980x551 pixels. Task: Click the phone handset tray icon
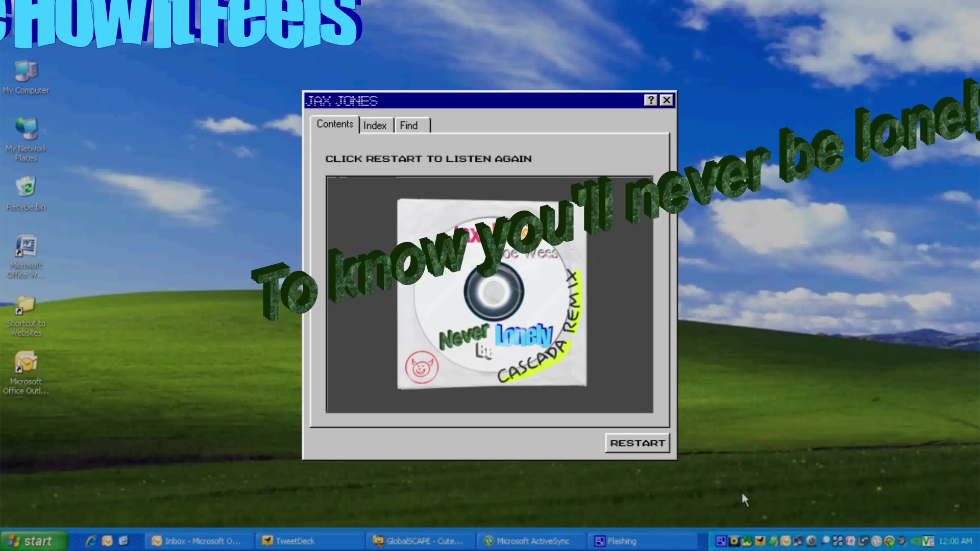[863, 541]
